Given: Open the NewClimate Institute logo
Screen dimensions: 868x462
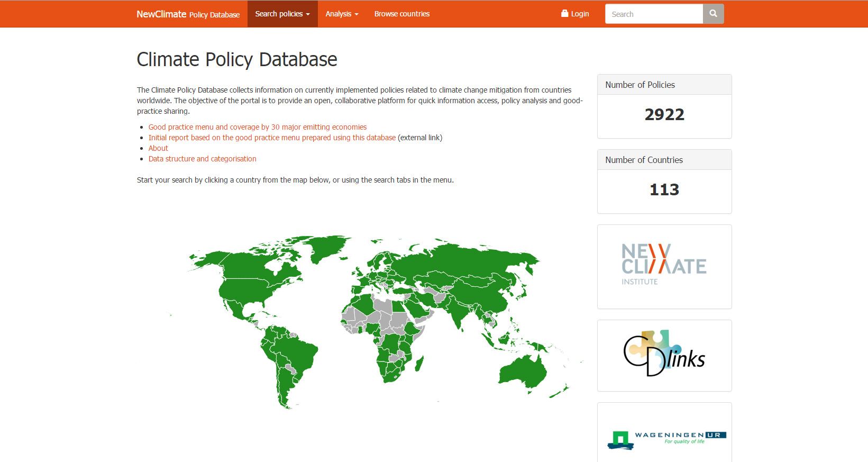Looking at the screenshot, I should pos(664,266).
